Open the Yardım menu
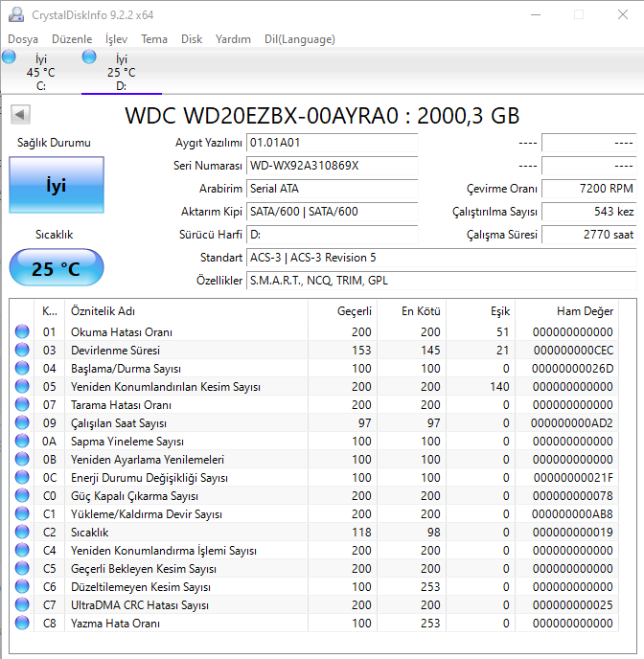The height and width of the screenshot is (659, 644). pos(233,39)
